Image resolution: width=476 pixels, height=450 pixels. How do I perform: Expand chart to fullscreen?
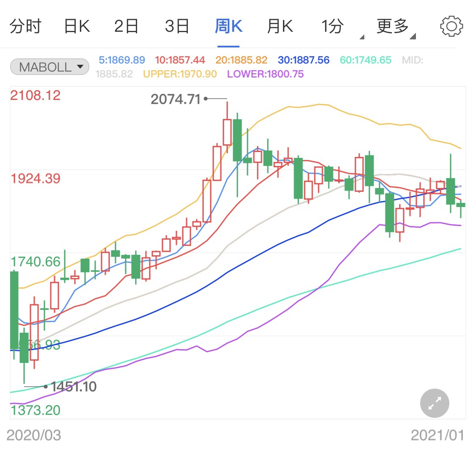435,403
